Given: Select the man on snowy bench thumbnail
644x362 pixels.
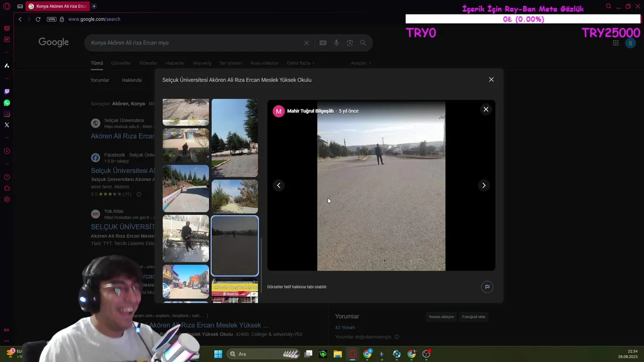Looking at the screenshot, I should [186, 238].
